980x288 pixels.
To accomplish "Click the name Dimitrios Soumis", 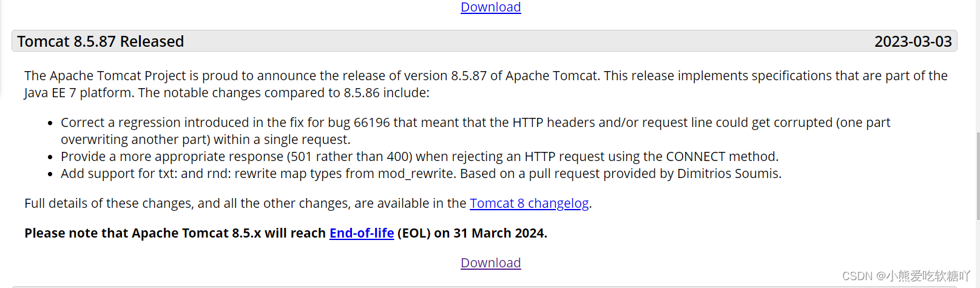I will 728,174.
